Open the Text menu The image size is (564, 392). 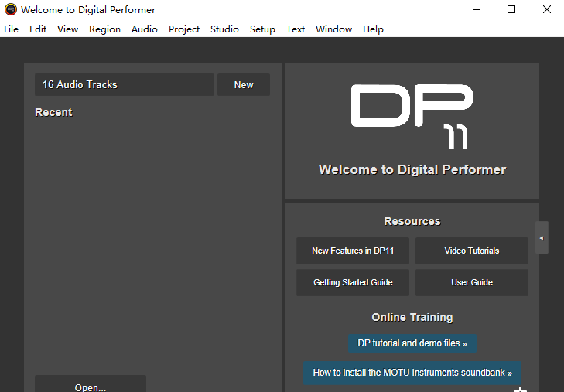[x=296, y=29]
